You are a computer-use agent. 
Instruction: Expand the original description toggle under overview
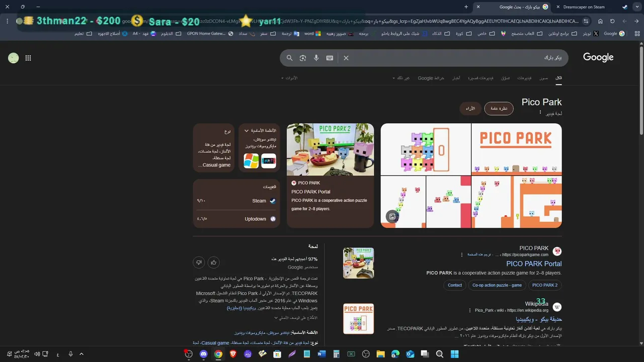pos(296,318)
